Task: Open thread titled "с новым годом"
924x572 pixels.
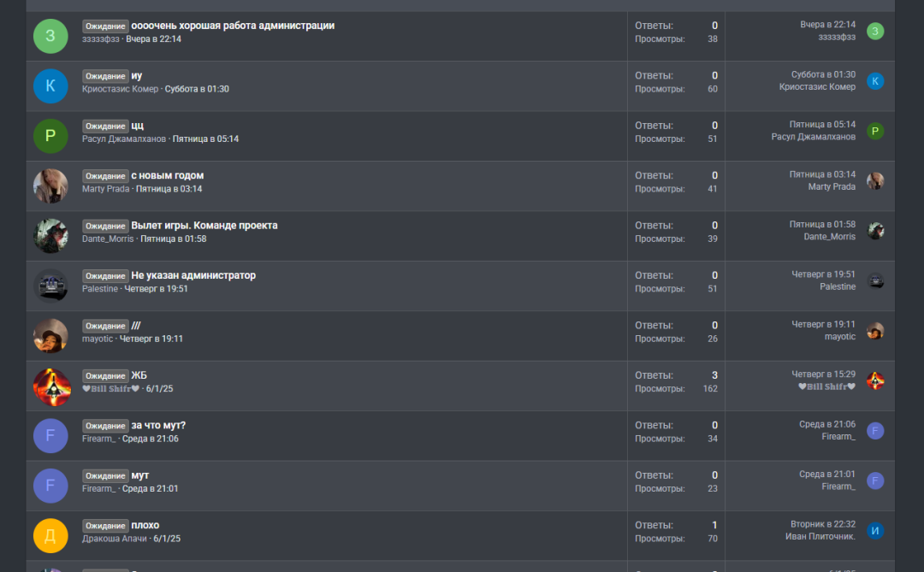Action: [x=168, y=175]
